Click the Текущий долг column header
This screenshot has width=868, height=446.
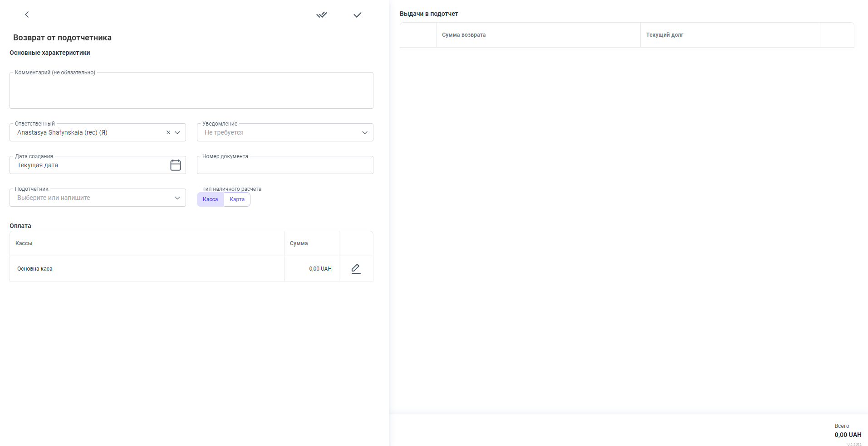point(664,35)
